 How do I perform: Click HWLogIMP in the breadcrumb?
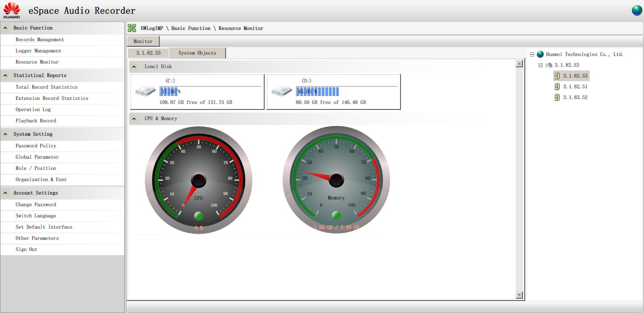tap(152, 28)
